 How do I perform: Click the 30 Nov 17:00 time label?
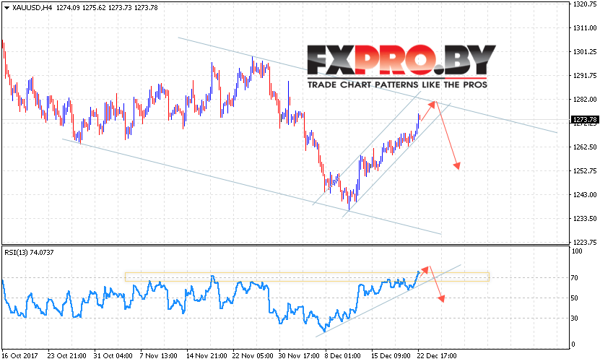(x=299, y=356)
